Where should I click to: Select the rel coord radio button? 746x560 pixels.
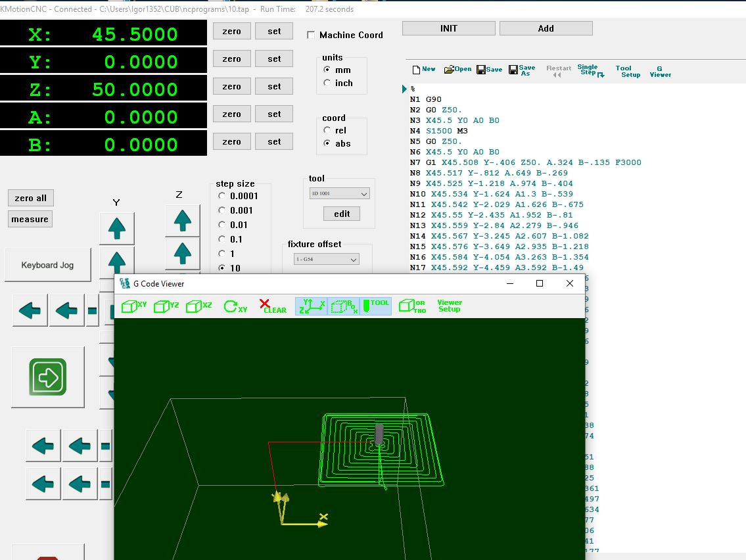click(327, 130)
